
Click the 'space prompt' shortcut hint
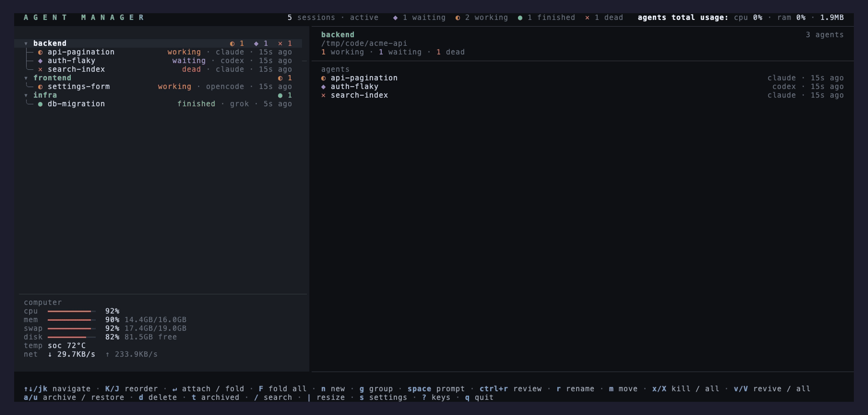pos(436,389)
